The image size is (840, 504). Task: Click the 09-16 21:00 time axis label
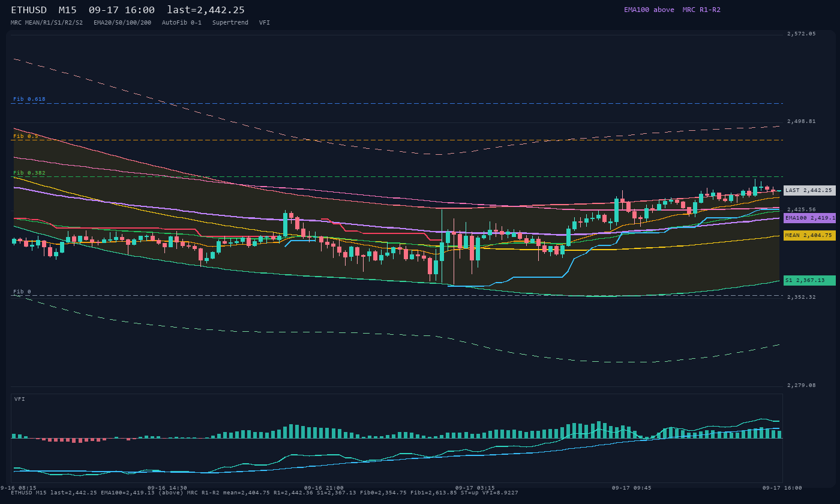point(324,488)
